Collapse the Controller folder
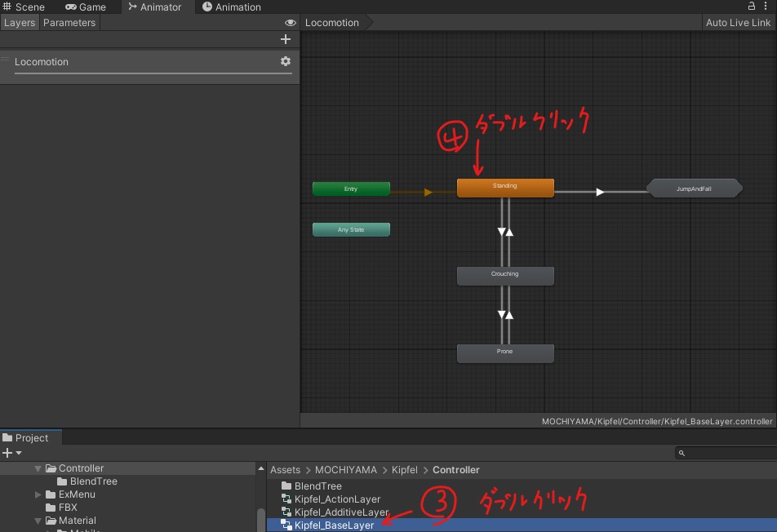 tap(38, 468)
